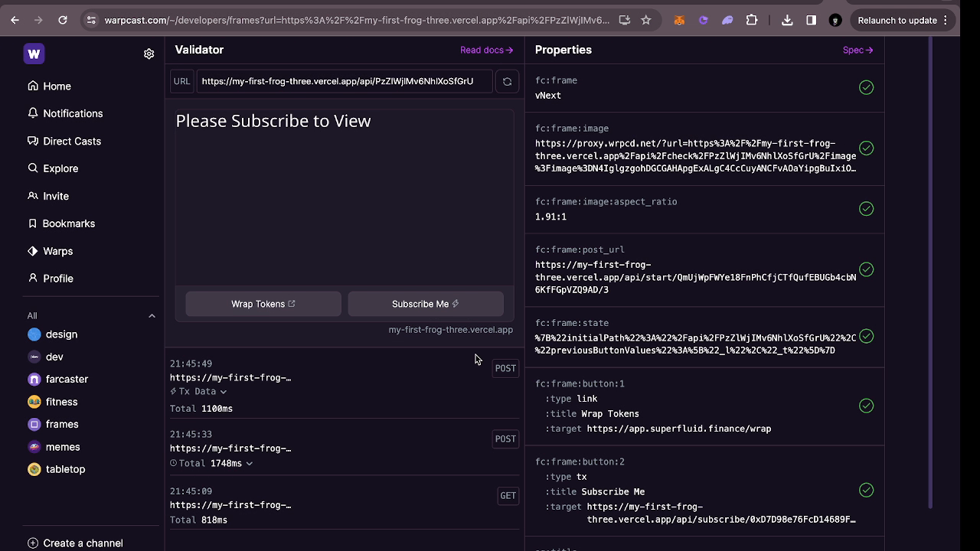Click Create a channel
Screen dimensions: 980x551
[x=75, y=543]
